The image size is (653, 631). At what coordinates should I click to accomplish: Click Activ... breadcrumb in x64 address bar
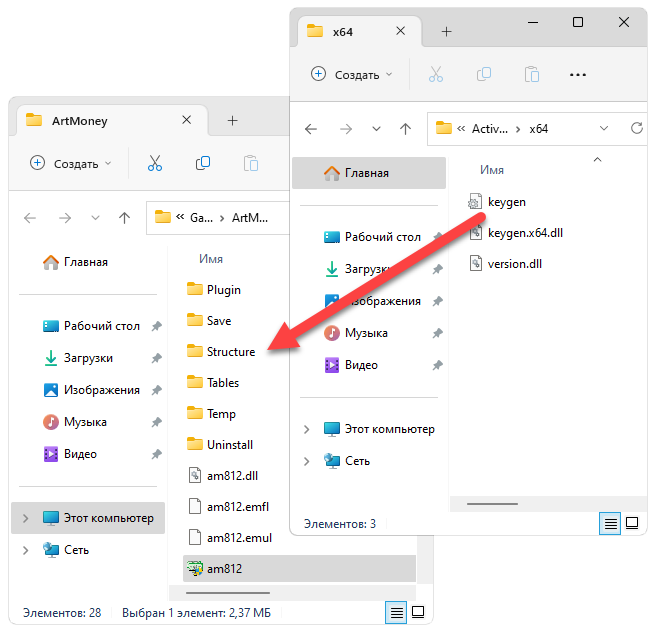490,129
